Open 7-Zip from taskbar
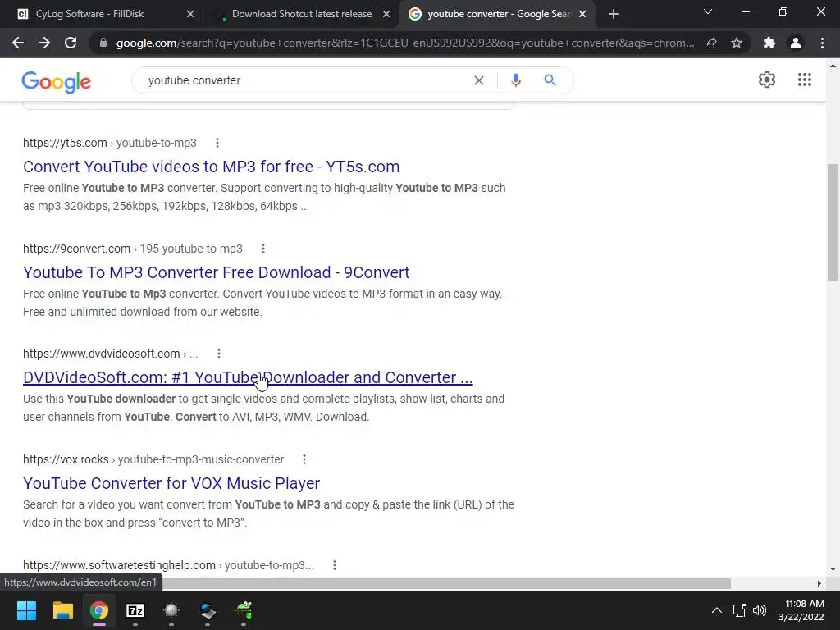Screen dimensions: 840x630 click(135, 610)
